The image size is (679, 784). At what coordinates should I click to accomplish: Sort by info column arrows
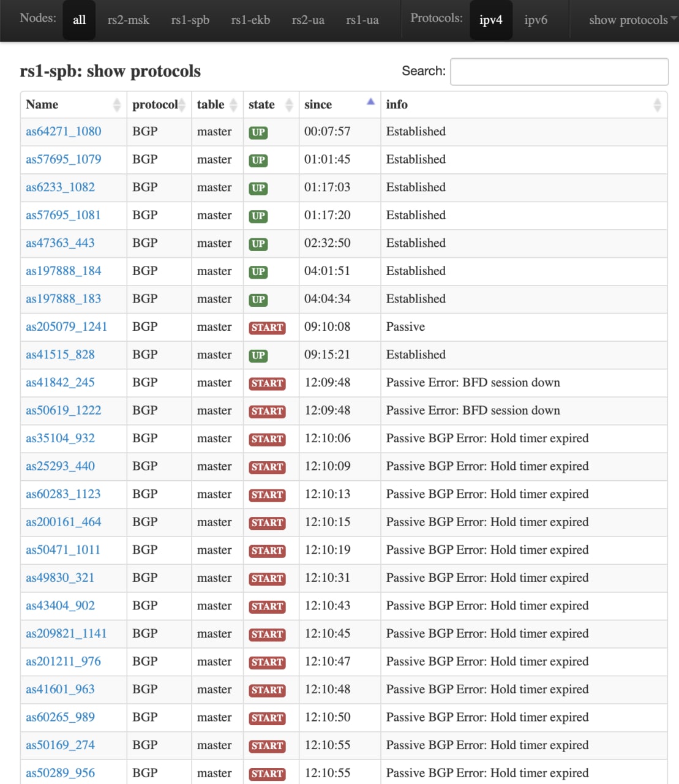(x=657, y=105)
